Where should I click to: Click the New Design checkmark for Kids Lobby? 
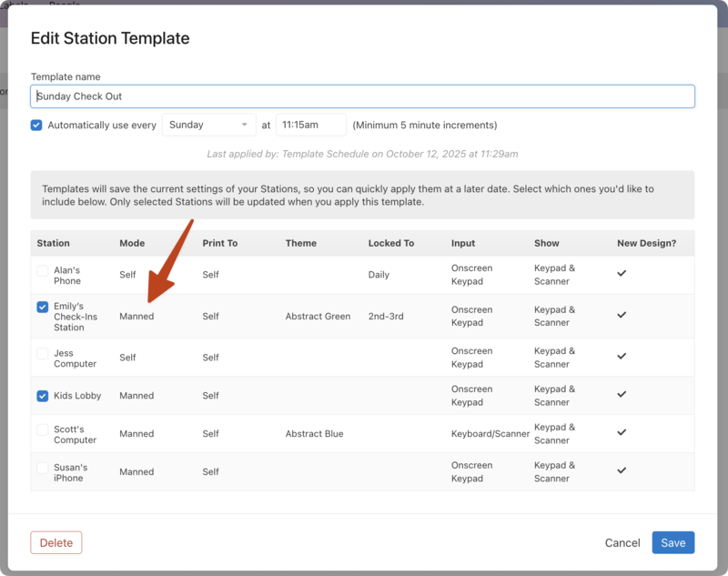(622, 395)
